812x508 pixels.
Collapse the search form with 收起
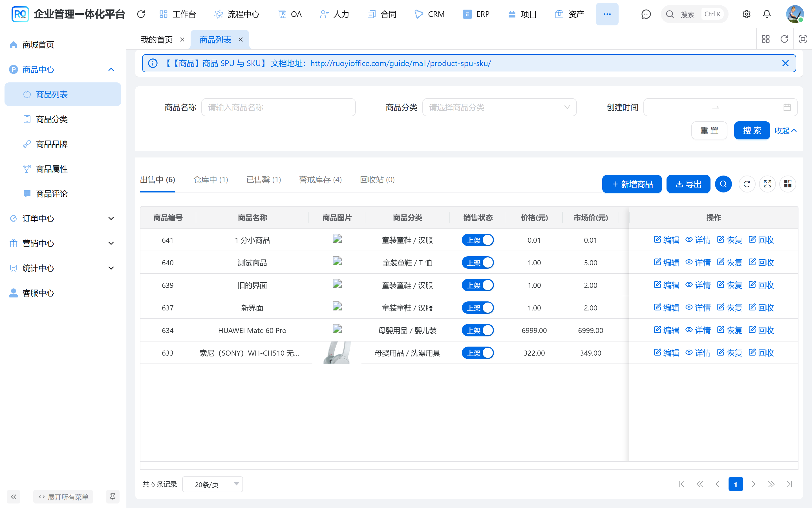(x=785, y=130)
